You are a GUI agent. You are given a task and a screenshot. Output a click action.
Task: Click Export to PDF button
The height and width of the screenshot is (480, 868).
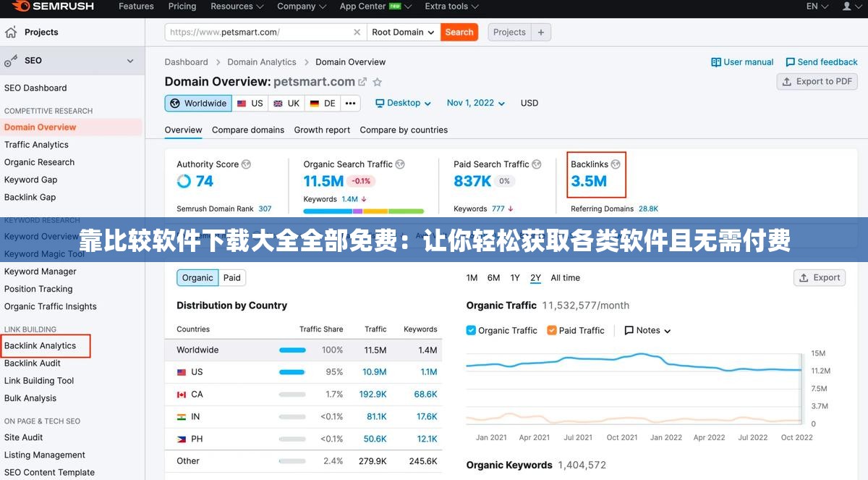coord(817,82)
